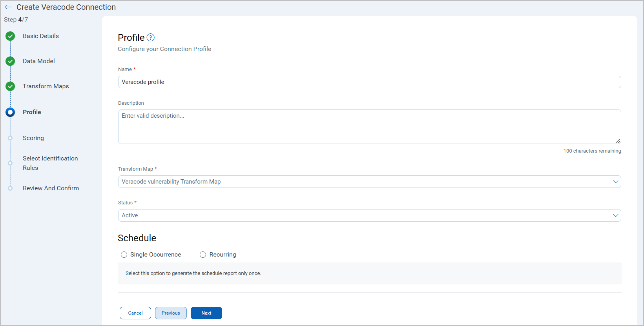Click the 'Description' field label
Viewport: 644px width, 326px height.
point(131,103)
